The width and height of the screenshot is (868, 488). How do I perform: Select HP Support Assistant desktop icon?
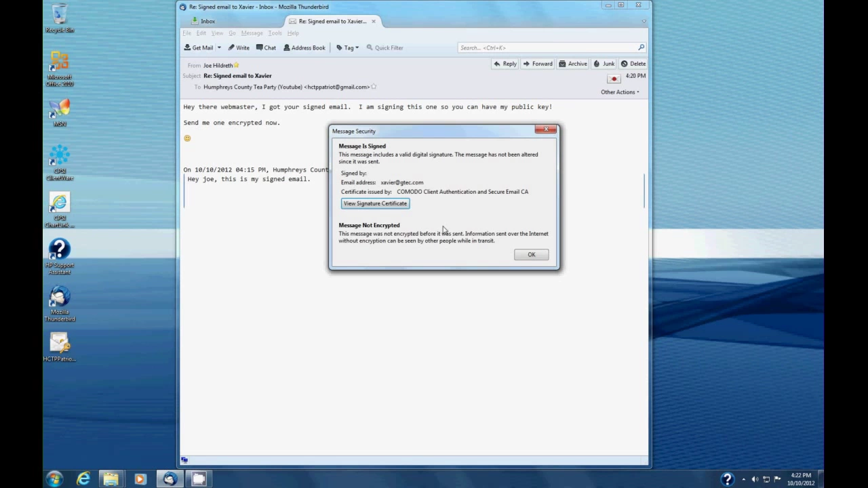(x=60, y=257)
